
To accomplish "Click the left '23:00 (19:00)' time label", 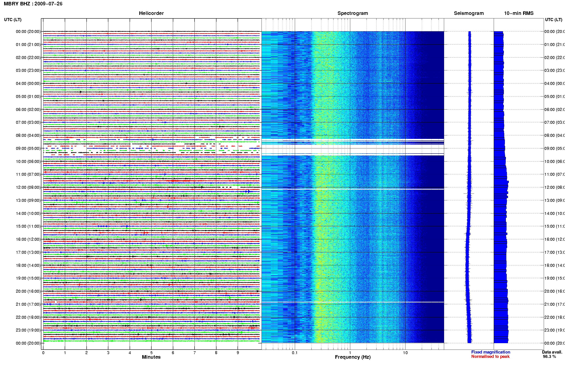I will 28,330.
